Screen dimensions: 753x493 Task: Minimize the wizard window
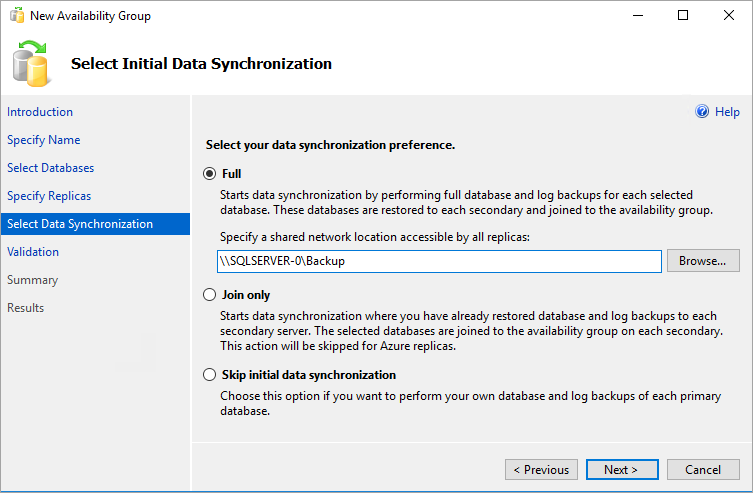click(x=637, y=16)
